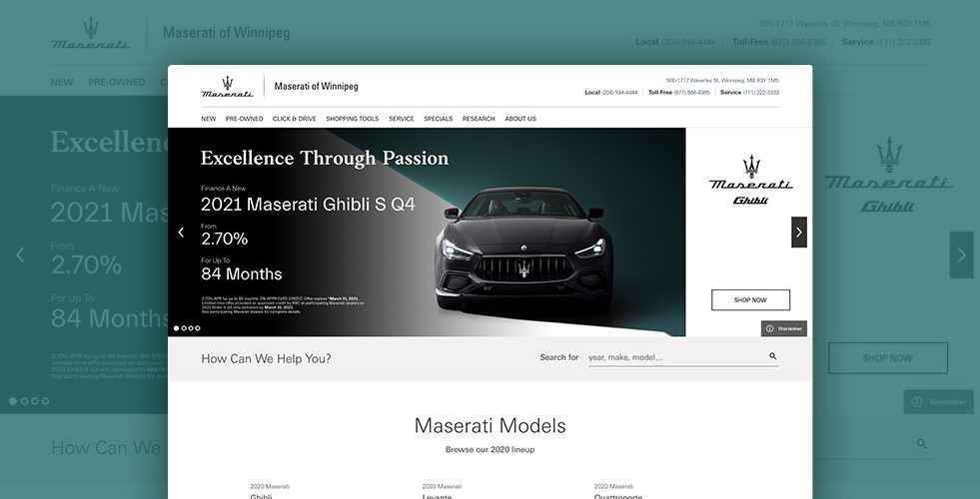Viewport: 980px width, 499px height.
Task: Click the Local phone number (204) 594-4444 in the foreground header
Action: click(619, 92)
